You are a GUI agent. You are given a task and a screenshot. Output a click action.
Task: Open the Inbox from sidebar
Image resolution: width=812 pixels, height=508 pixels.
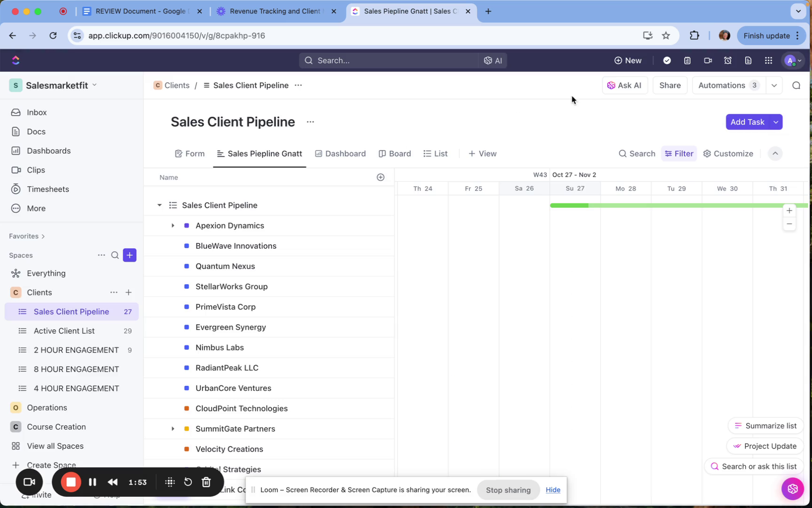pyautogui.click(x=36, y=112)
